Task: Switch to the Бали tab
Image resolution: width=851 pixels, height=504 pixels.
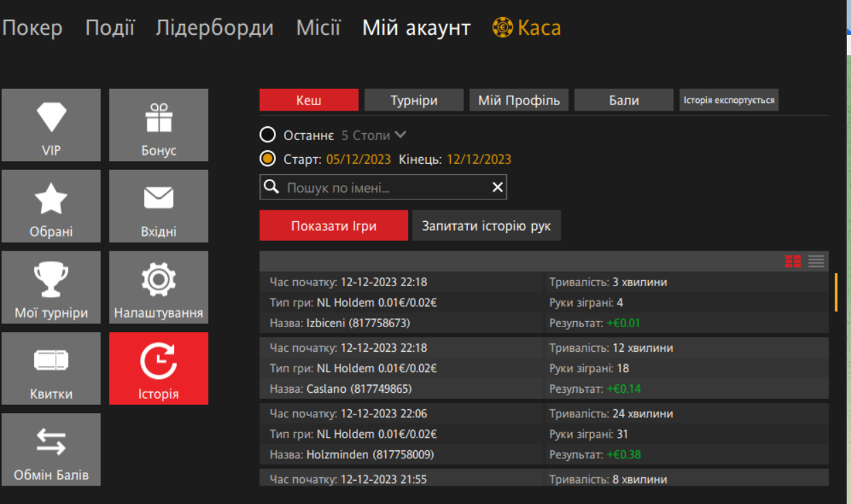Action: (x=624, y=100)
